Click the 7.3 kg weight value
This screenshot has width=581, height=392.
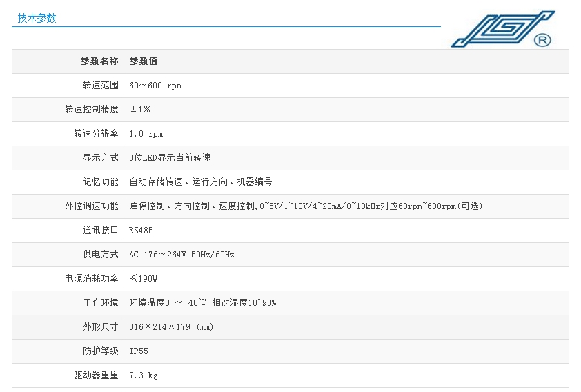point(144,375)
